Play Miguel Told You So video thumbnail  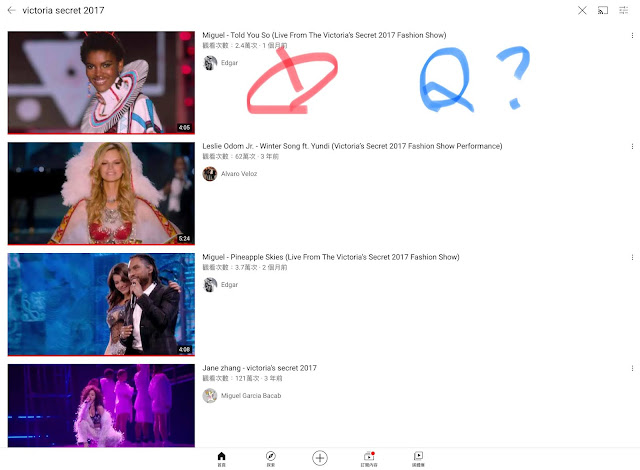(x=101, y=82)
